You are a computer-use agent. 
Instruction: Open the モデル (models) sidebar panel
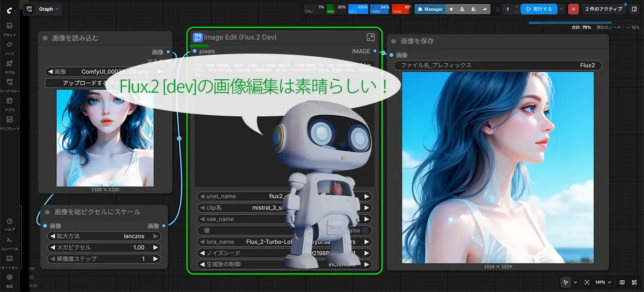10,66
